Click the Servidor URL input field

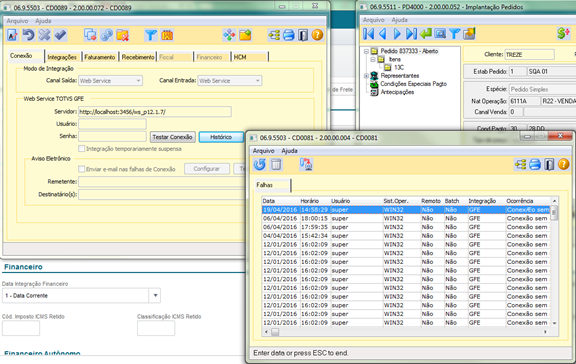(155, 112)
